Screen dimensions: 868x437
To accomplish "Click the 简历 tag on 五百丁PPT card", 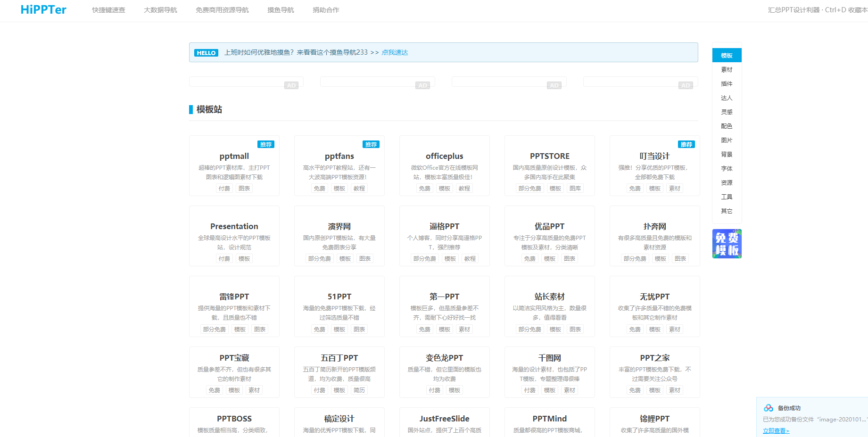I will pyautogui.click(x=359, y=390).
